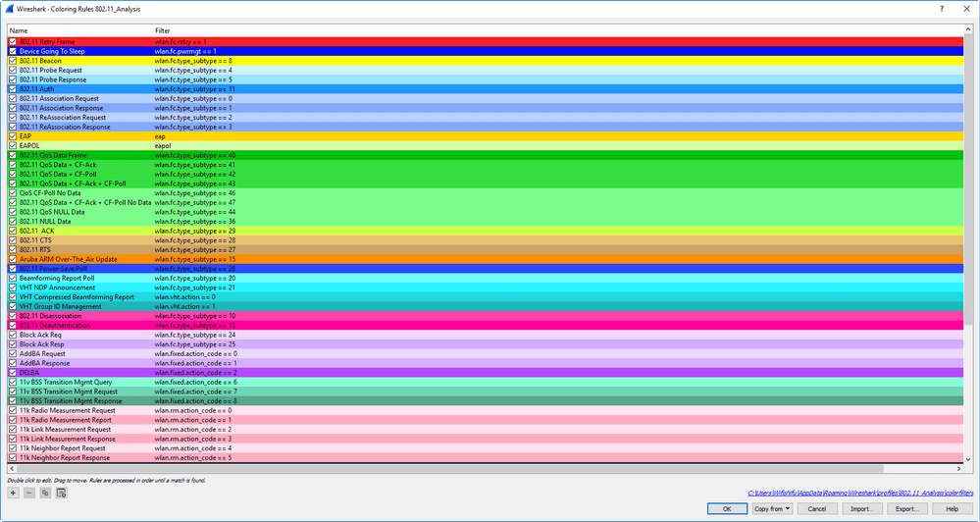Select the Block Ack Resp rule name
This screenshot has height=522, width=980.
click(x=42, y=344)
